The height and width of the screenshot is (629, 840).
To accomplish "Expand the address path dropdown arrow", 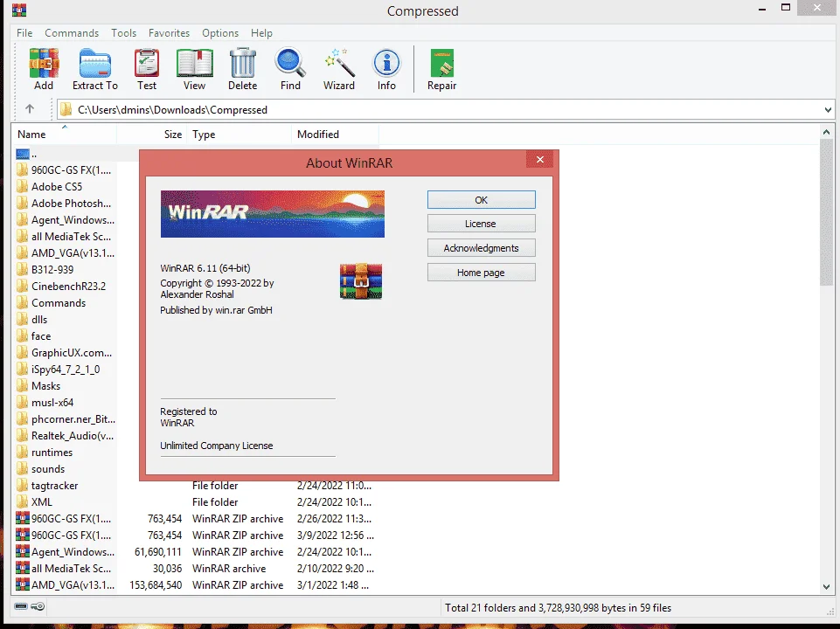I will [828, 110].
